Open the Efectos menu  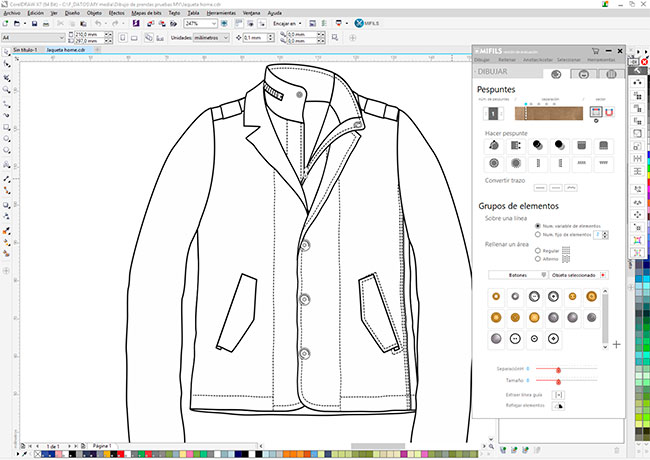116,12
